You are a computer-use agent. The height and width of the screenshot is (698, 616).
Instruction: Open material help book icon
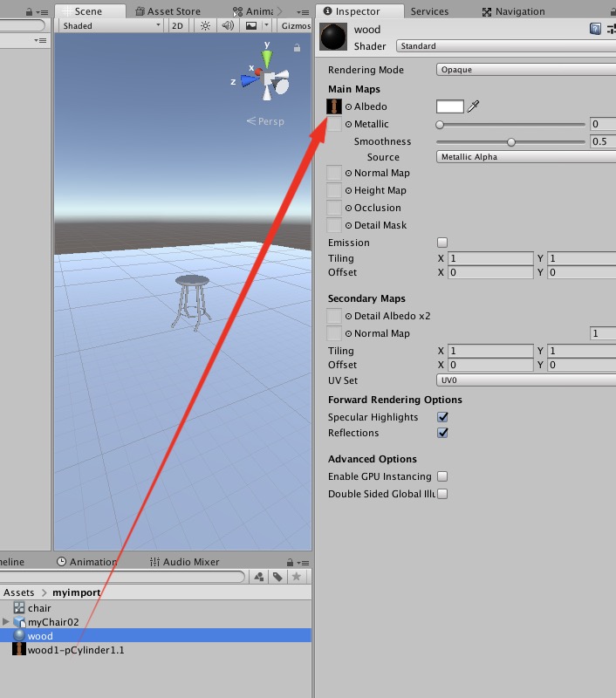click(595, 30)
